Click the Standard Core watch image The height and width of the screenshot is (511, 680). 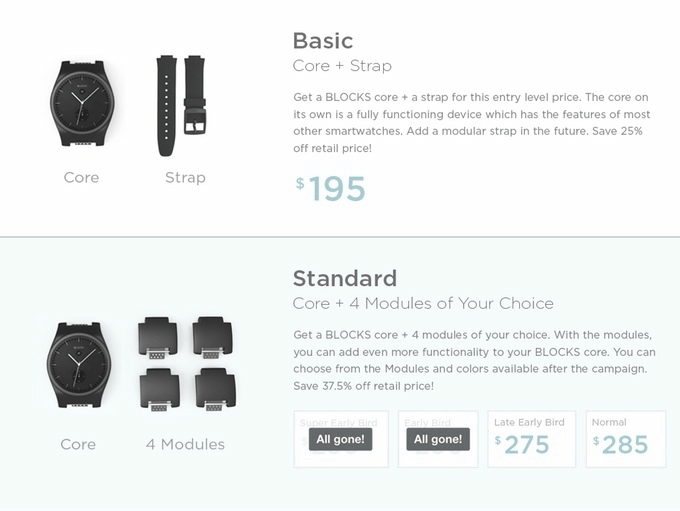pos(79,365)
